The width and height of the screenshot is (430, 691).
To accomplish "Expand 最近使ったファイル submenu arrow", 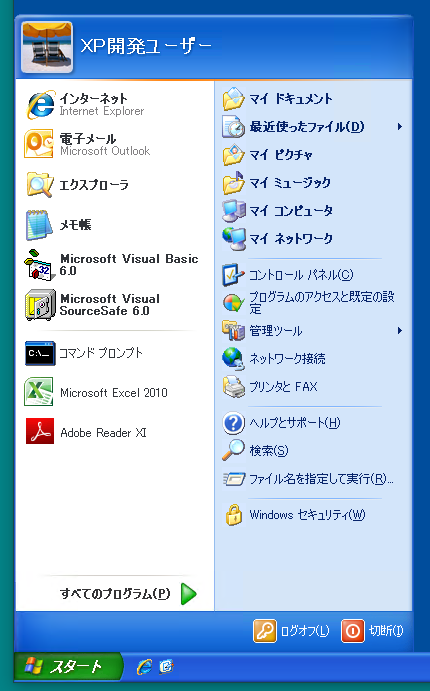I will (400, 127).
